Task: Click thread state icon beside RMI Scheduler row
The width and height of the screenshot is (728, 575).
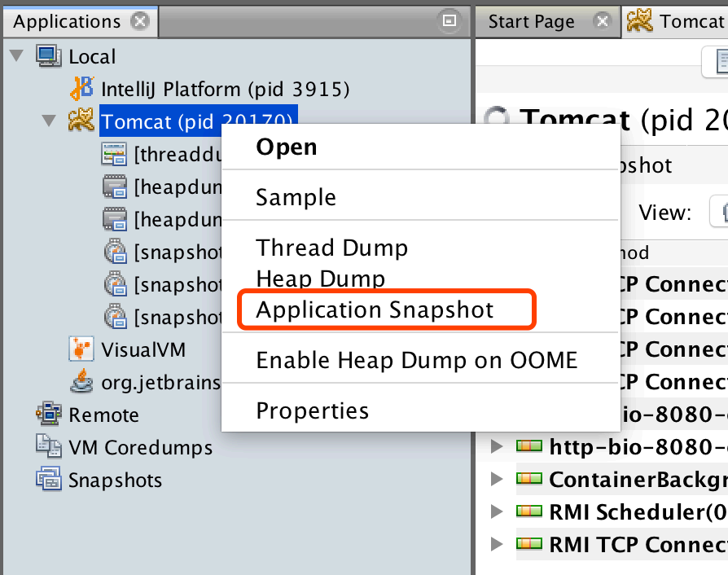Action: point(528,511)
